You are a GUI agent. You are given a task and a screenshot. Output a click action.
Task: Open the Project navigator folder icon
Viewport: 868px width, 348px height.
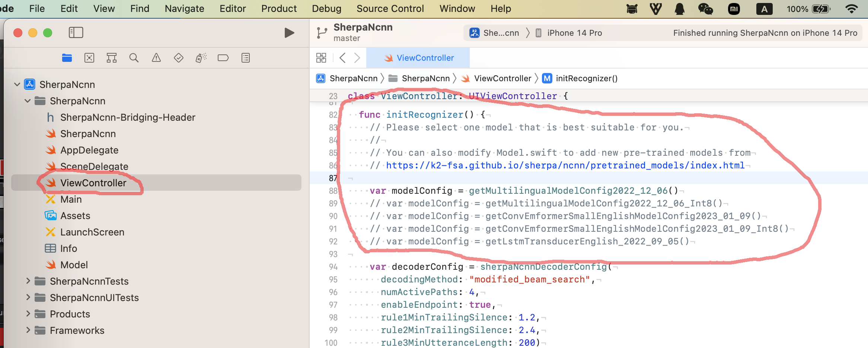coord(67,58)
